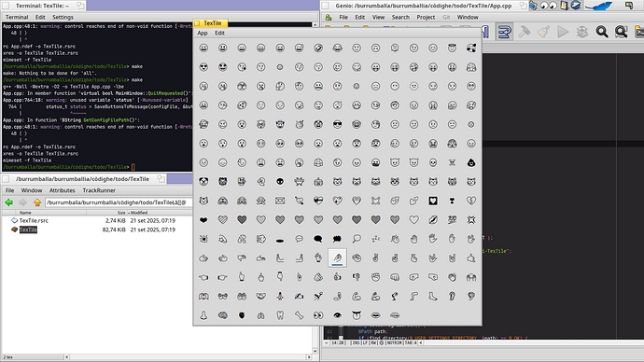Click Genio's hammer build icon

pos(525,32)
